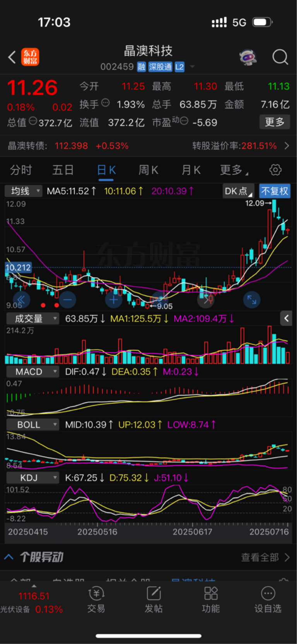Toggle the 不复权 price adjustment button
The width and height of the screenshot is (297, 644).
pyautogui.click(x=275, y=191)
